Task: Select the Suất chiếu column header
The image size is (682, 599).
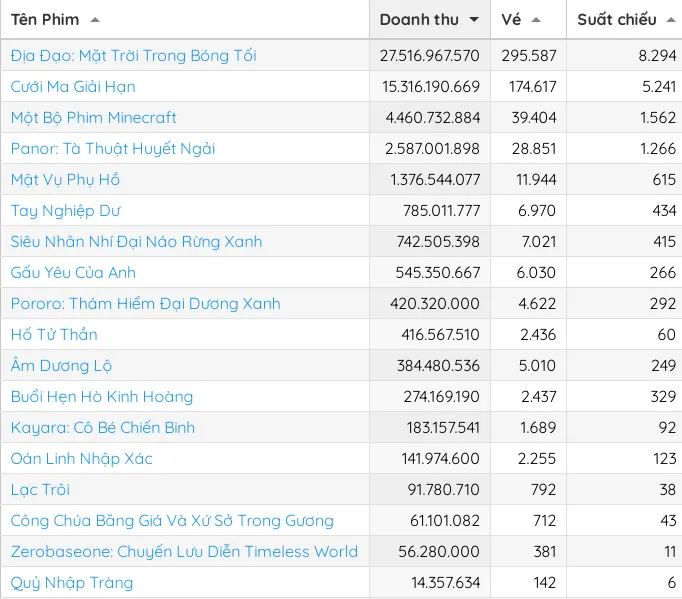Action: pyautogui.click(x=616, y=20)
